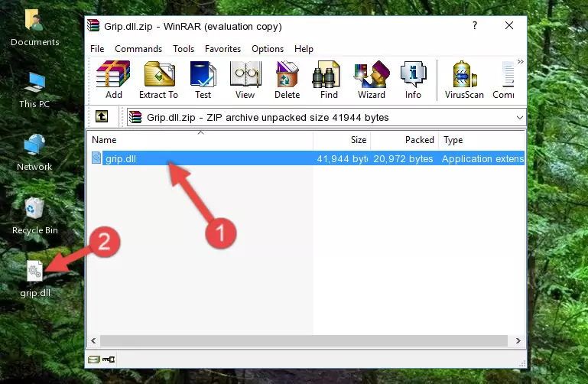Open the Extract To tool
The image size is (588, 384).
158,80
